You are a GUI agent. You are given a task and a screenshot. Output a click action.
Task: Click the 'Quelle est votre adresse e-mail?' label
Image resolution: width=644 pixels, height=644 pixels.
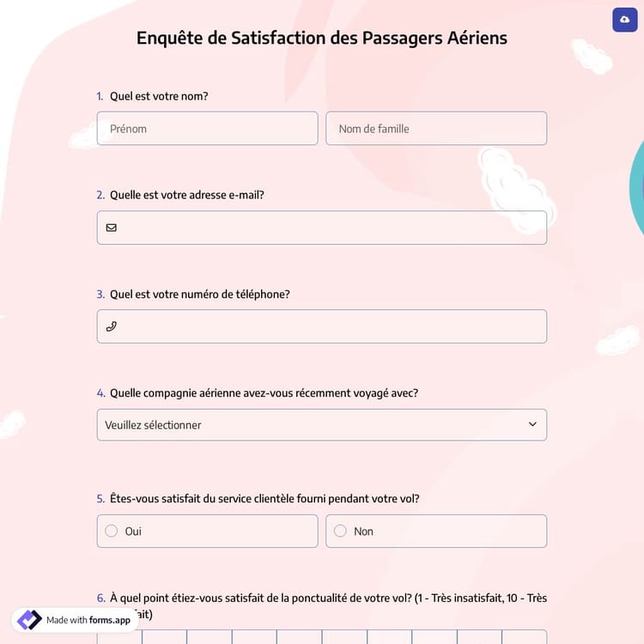pos(187,195)
